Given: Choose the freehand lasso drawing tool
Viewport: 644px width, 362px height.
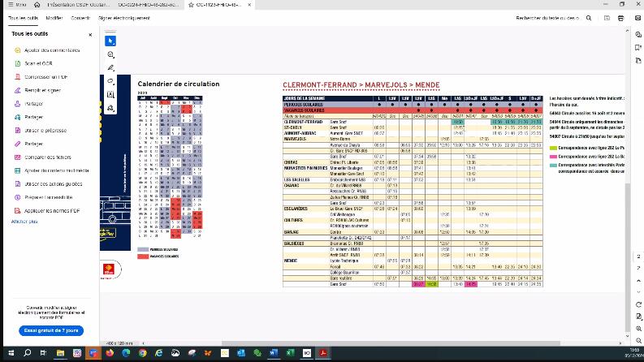Looking at the screenshot, I should [110, 81].
